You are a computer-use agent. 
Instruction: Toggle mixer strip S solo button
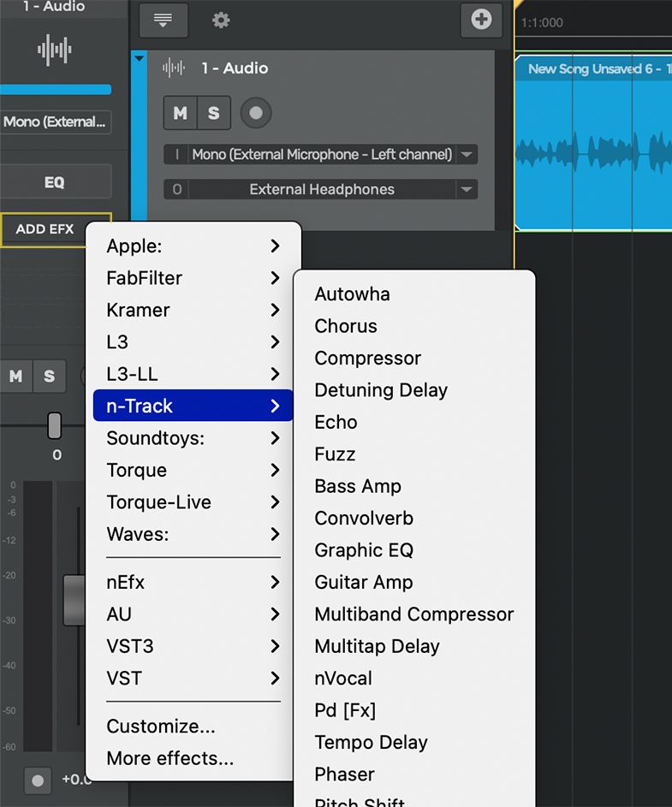coord(50,377)
